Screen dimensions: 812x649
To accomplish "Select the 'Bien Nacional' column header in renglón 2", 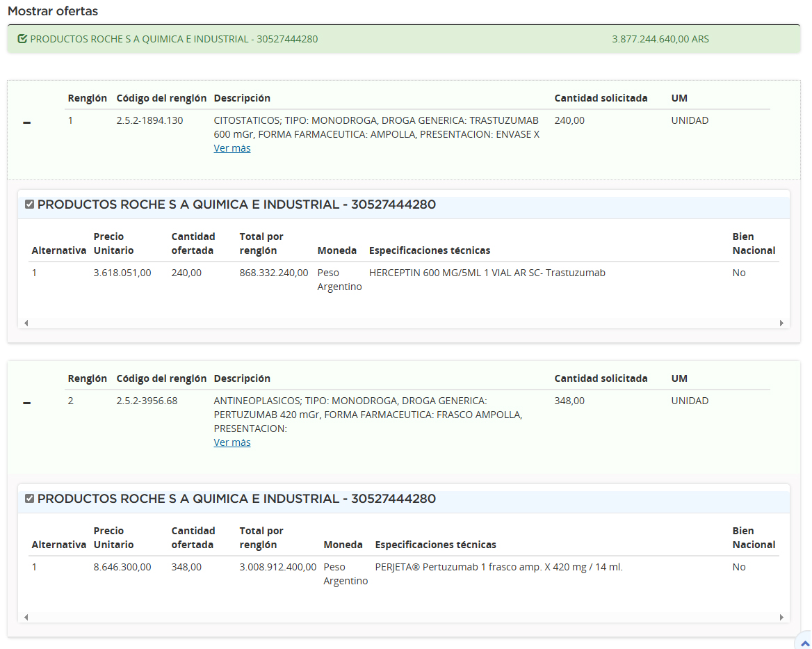I will tap(754, 538).
